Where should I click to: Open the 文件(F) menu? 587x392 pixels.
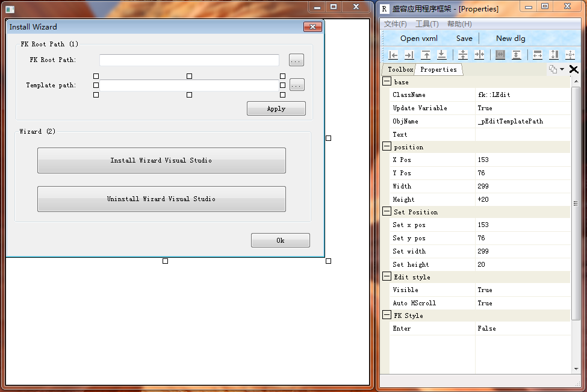[x=396, y=24]
